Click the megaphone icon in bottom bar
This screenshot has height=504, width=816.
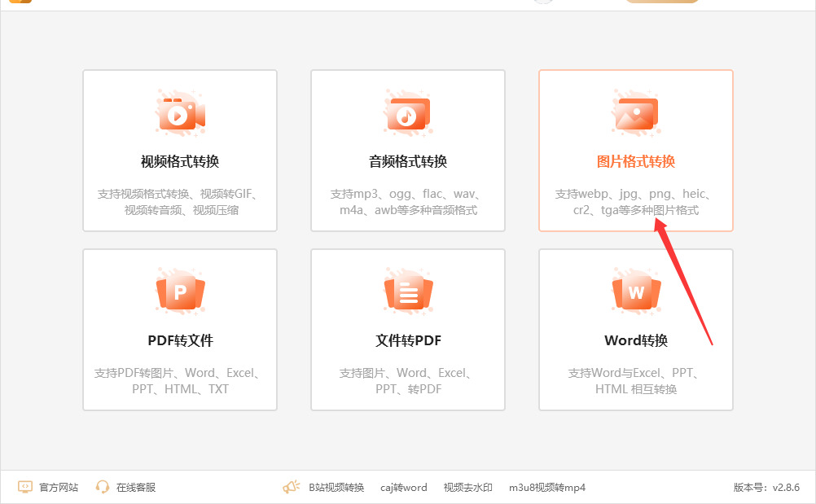point(292,487)
